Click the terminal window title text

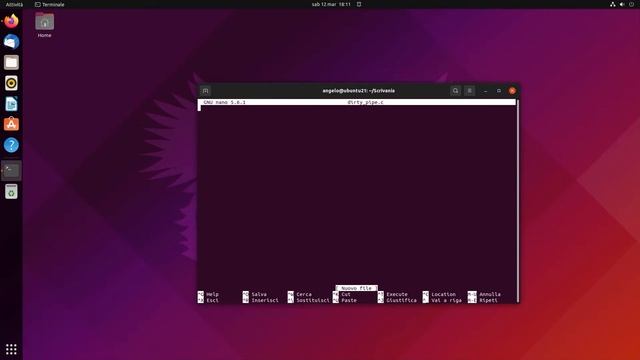pos(358,91)
